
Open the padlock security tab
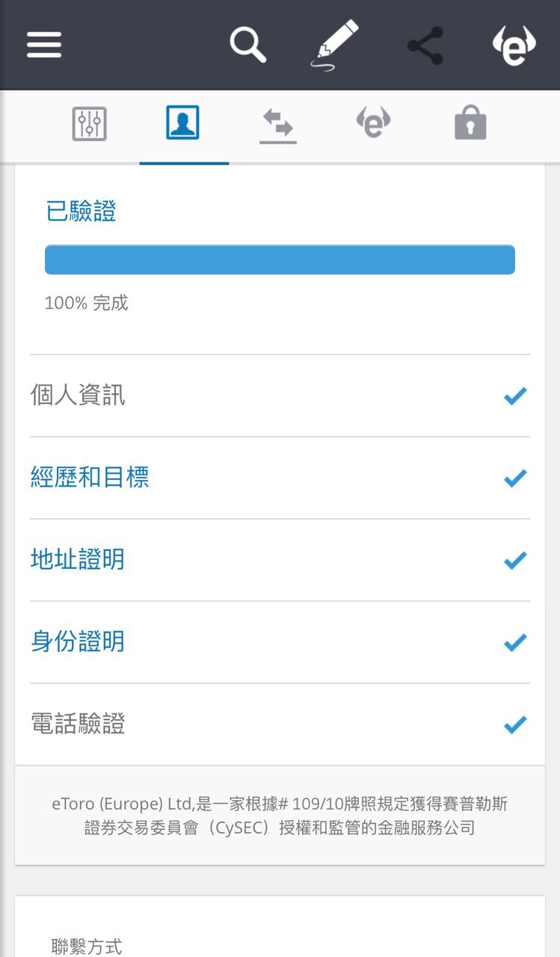coord(470,124)
